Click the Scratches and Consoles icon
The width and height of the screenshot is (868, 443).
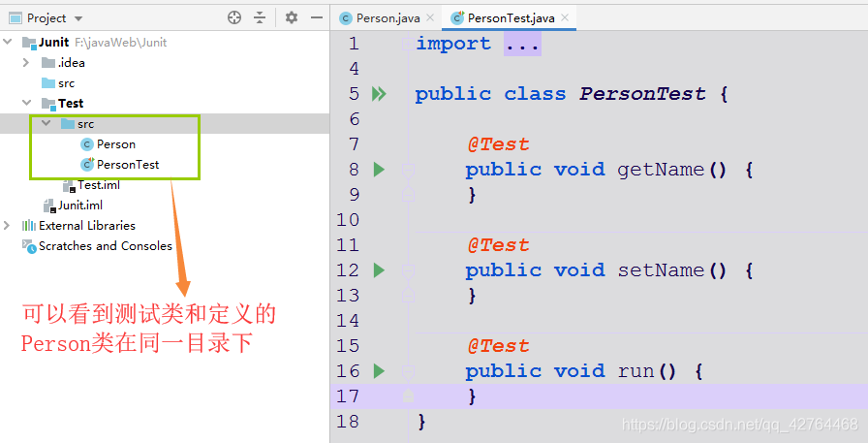(x=29, y=246)
